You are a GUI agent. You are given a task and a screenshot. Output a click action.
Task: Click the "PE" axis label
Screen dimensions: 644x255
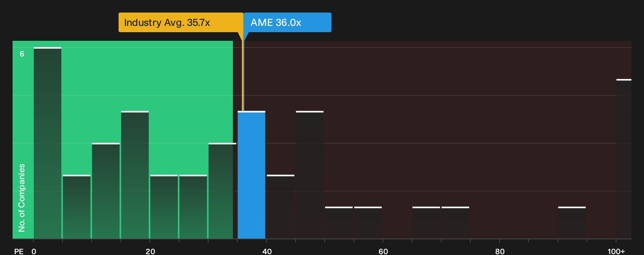(19, 251)
